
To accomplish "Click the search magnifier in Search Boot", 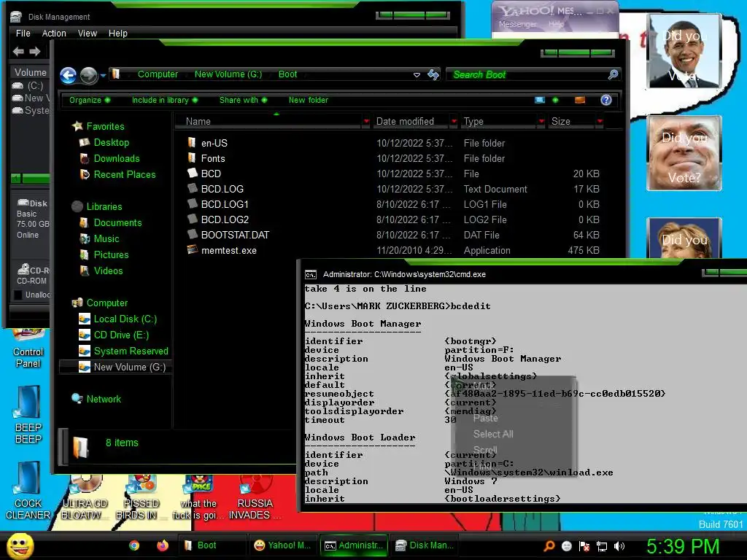I will tap(613, 74).
